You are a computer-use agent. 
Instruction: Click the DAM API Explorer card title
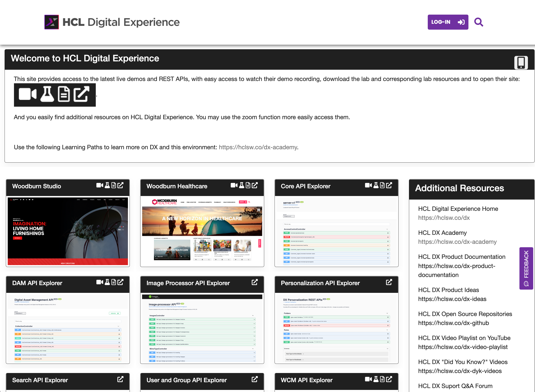coord(37,283)
